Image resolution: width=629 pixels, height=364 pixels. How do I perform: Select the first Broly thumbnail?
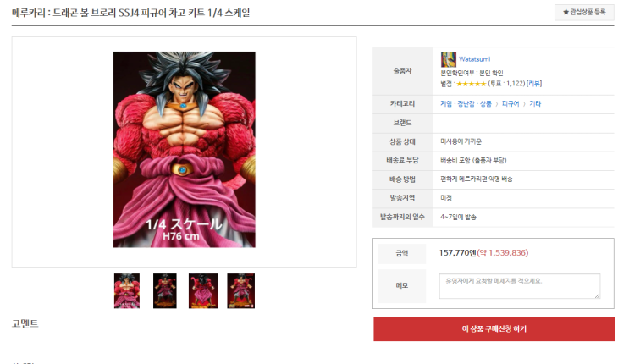127,291
